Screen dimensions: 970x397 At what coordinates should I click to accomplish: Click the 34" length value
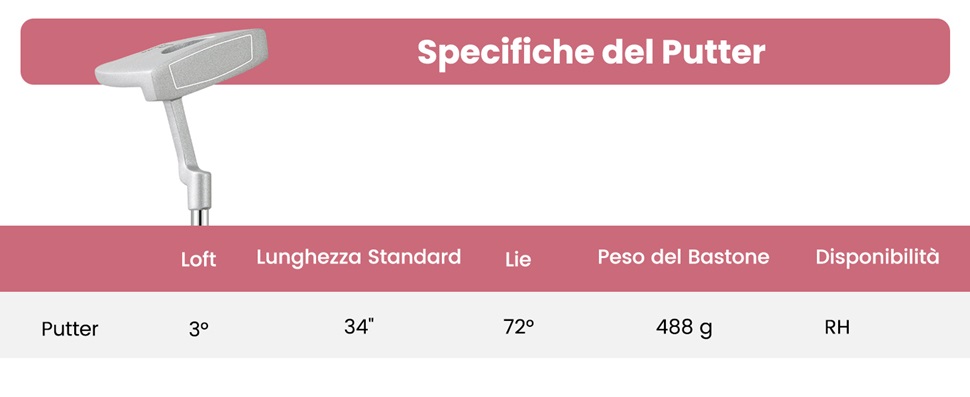pyautogui.click(x=359, y=325)
